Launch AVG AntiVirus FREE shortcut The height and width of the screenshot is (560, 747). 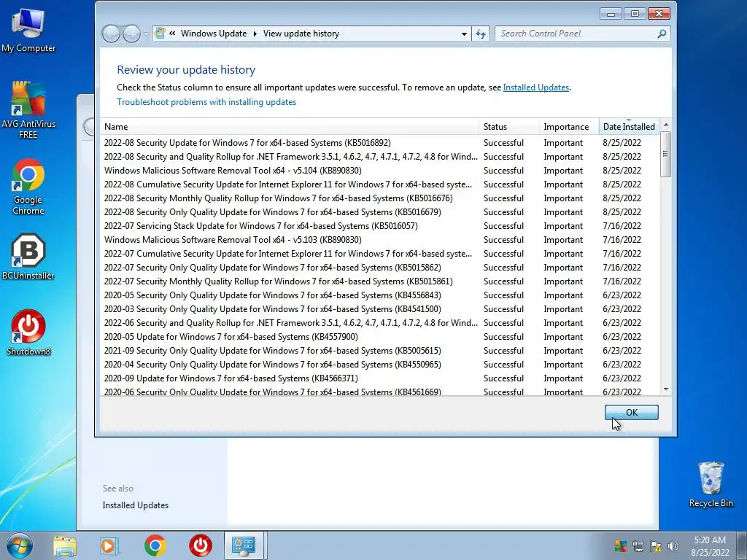tap(28, 109)
